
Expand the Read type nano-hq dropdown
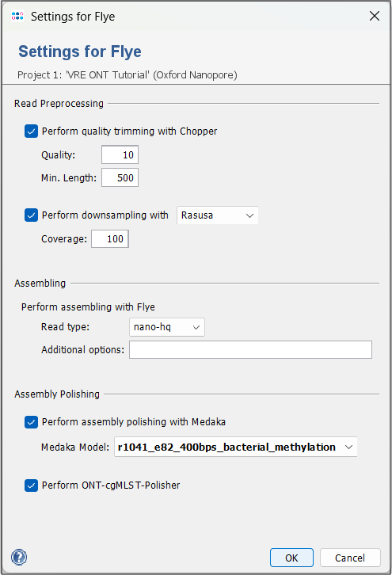pos(167,327)
